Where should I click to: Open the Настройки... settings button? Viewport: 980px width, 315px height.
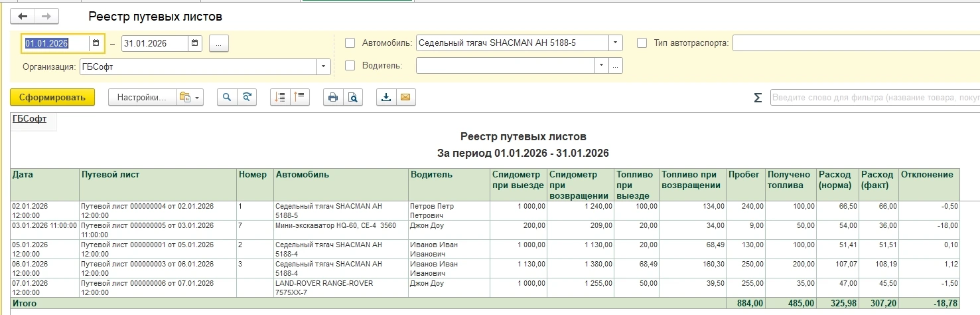click(x=141, y=97)
